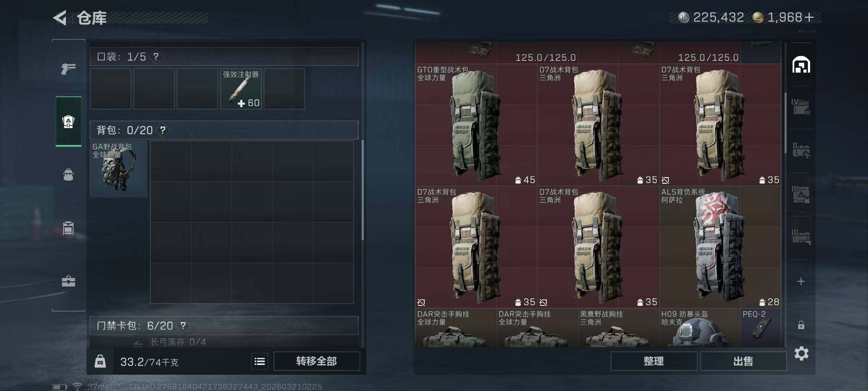Click the plus next to 1,968 currency

point(809,17)
